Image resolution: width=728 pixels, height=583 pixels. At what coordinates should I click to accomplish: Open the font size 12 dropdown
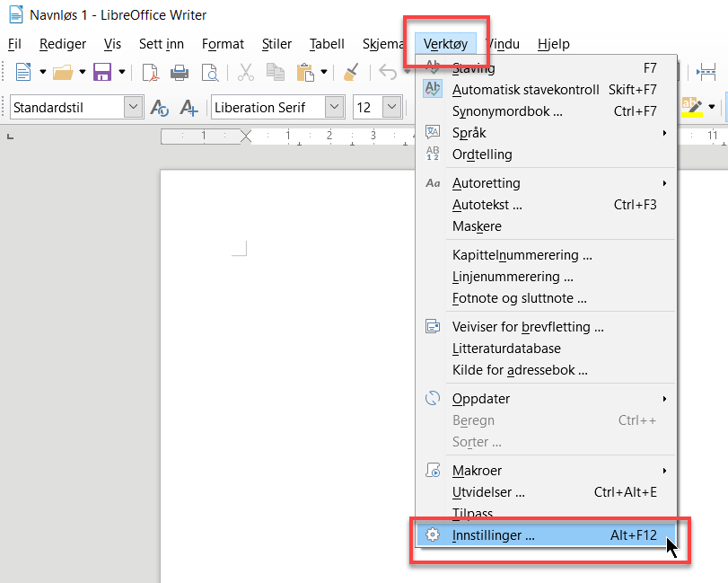(391, 108)
